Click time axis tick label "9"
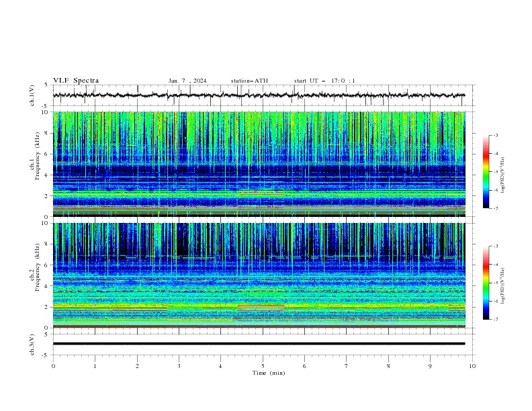 click(x=430, y=366)
